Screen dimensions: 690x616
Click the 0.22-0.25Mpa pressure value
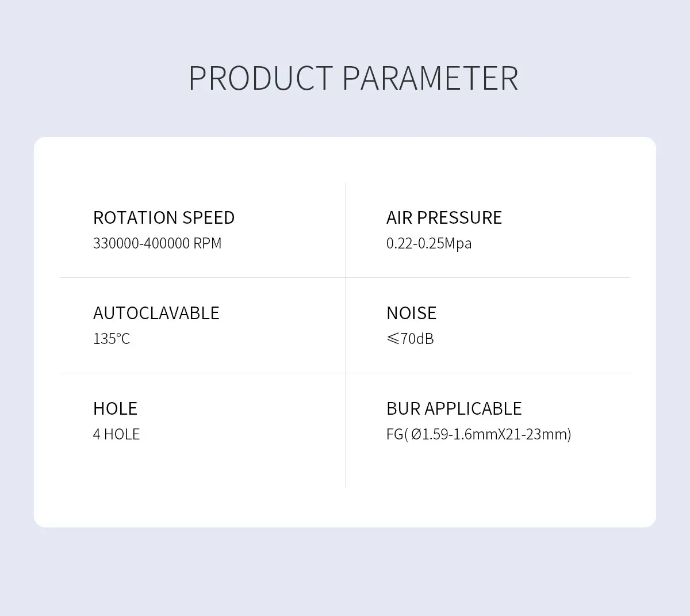coord(429,243)
